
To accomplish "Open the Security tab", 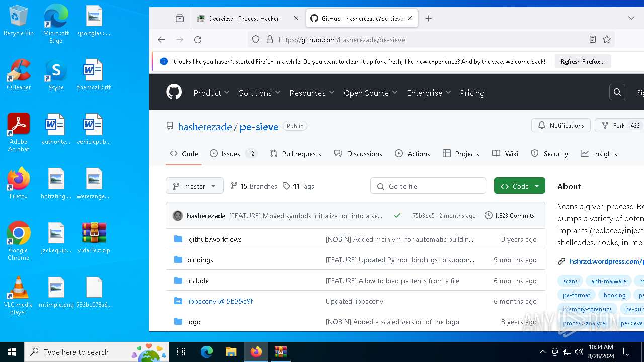I will (x=549, y=154).
